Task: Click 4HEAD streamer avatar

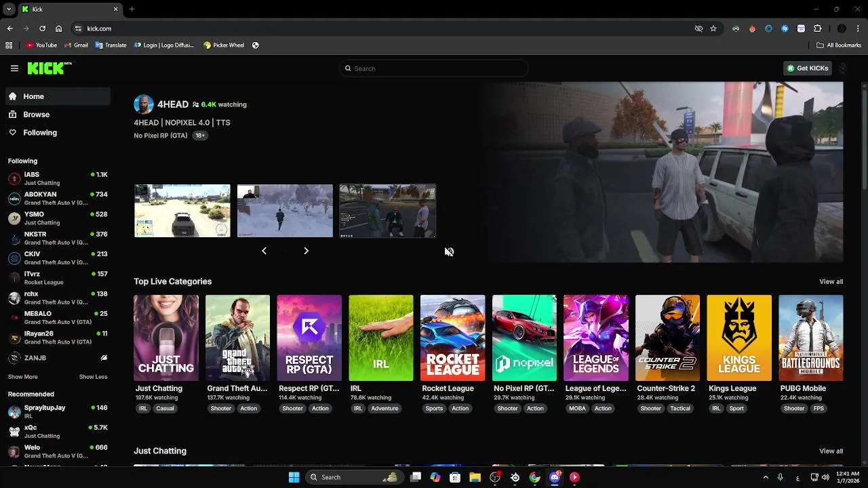Action: (144, 104)
